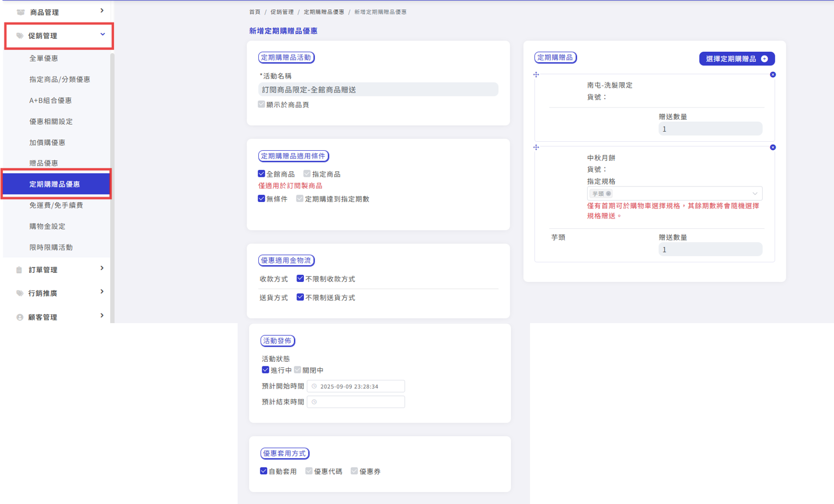The height and width of the screenshot is (504, 834).
Task: Open 指定商品/分類優惠 in sidebar
Action: click(x=60, y=79)
